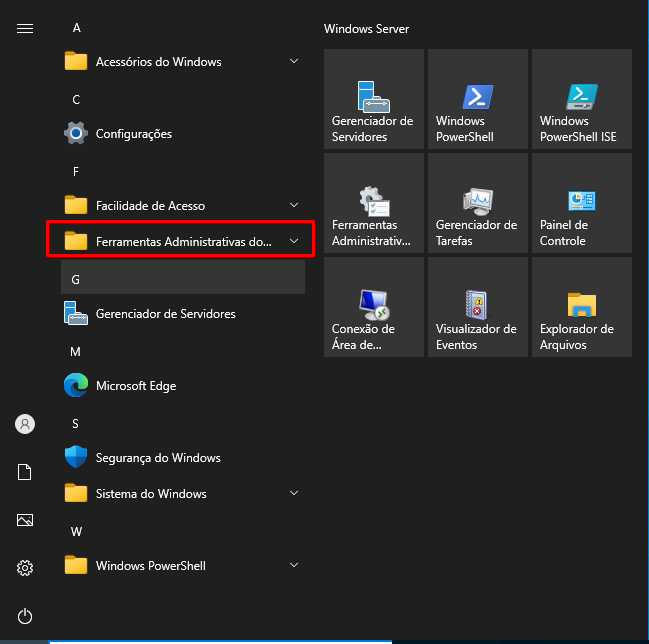This screenshot has height=644, width=649.
Task: Click the Segurança do Windows label
Action: 158,458
